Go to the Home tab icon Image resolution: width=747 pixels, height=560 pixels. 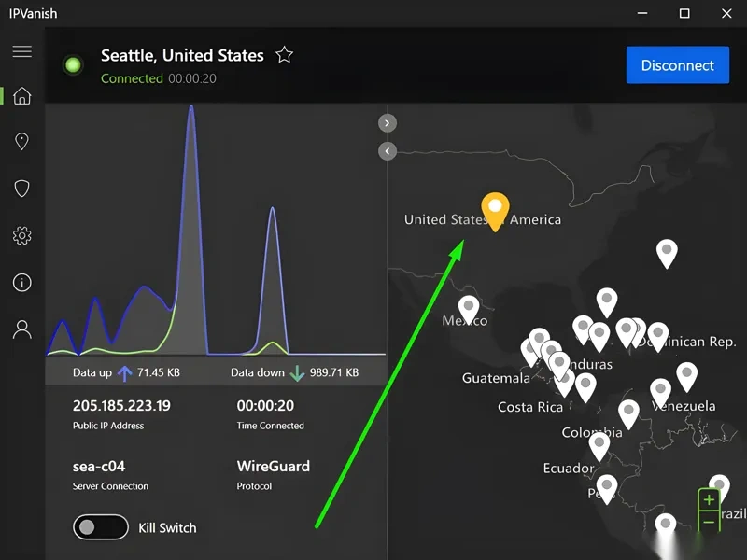(21, 96)
